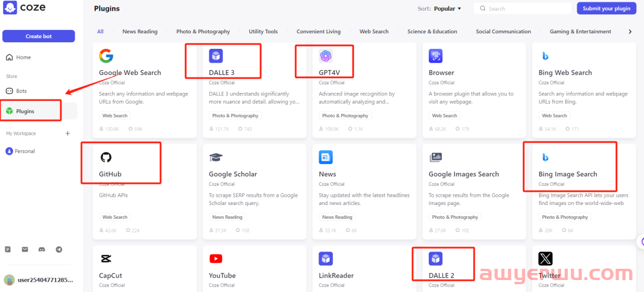Image resolution: width=644 pixels, height=292 pixels.
Task: Click the LinkReader plugin icon
Action: coord(326,259)
